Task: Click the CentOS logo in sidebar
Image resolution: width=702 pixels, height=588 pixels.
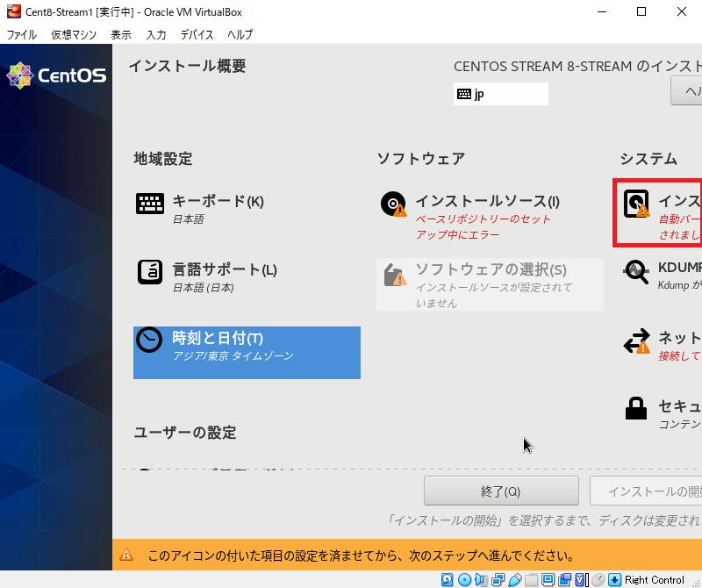Action: click(x=56, y=75)
